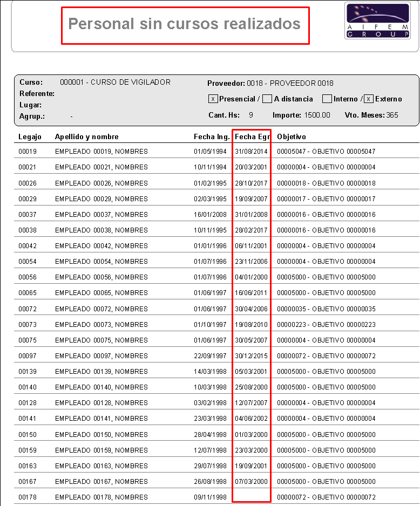Click the report title Personal sin cursos realizados

184,24
